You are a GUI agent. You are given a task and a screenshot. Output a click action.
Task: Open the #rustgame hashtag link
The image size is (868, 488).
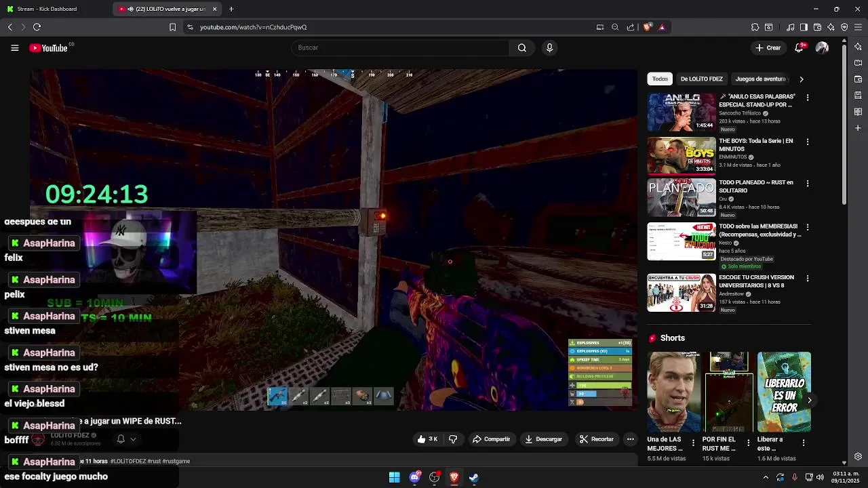click(178, 461)
